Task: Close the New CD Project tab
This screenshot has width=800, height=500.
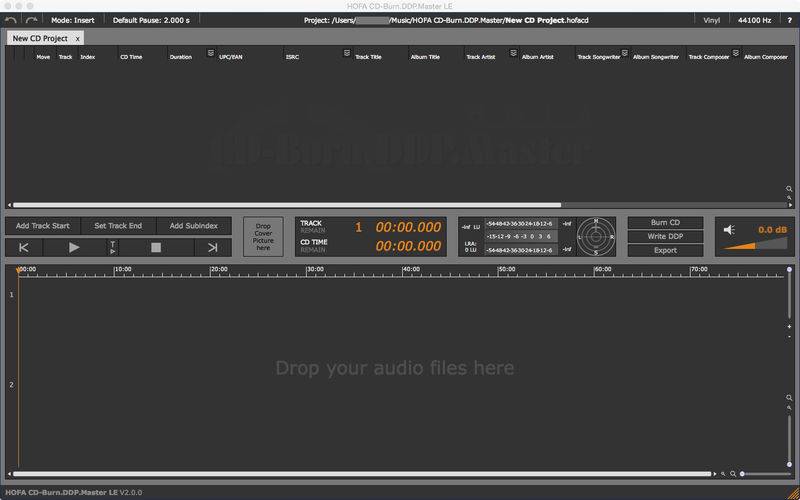Action: coord(78,39)
